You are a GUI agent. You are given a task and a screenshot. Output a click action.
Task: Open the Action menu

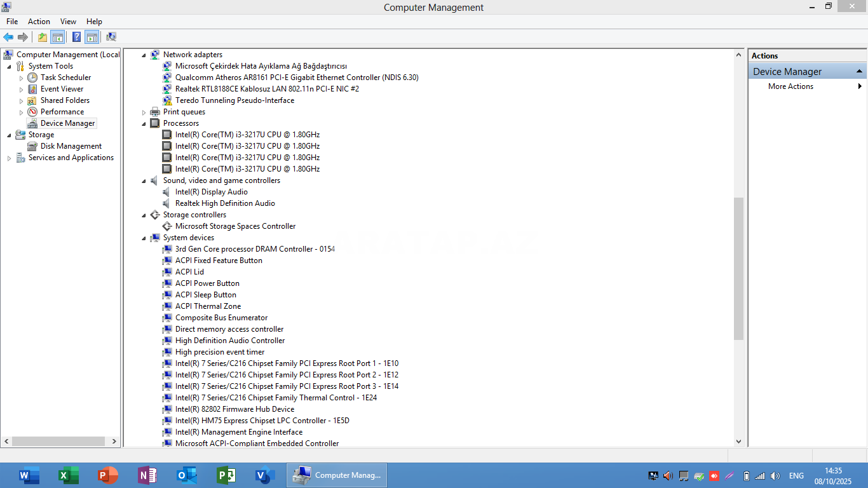pos(39,22)
